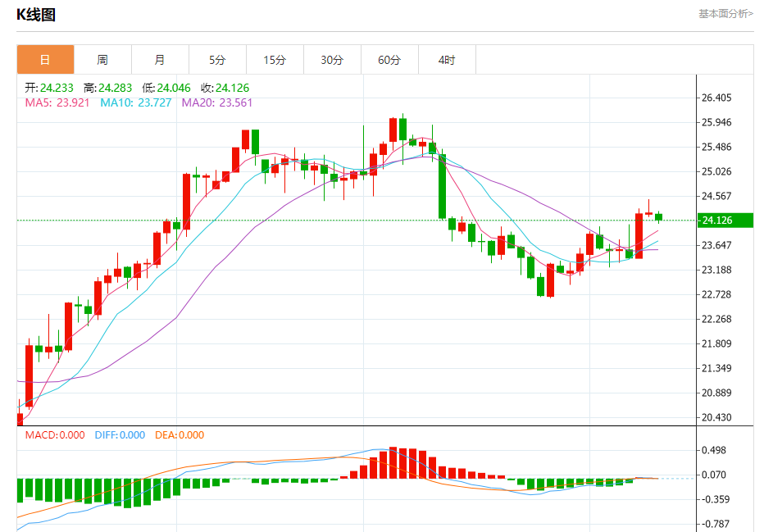Click the 25.026 price axis label
764x532 pixels.
[716, 171]
